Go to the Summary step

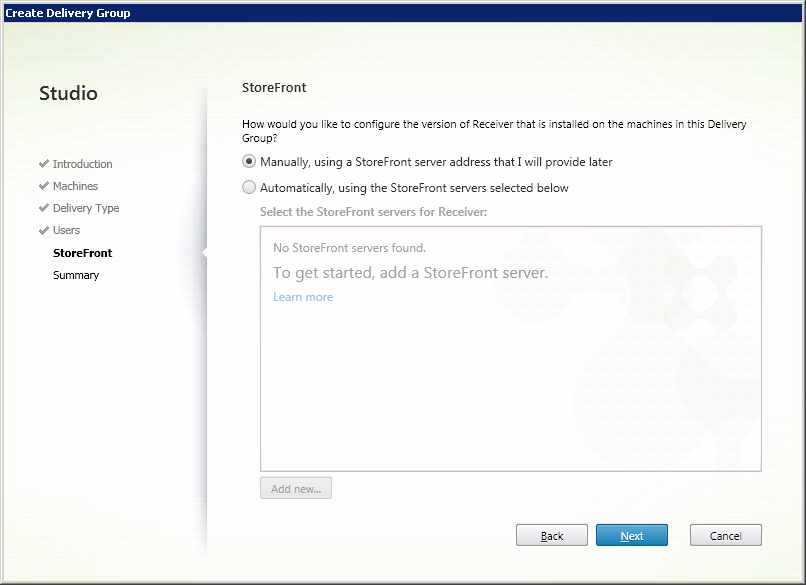pos(76,275)
